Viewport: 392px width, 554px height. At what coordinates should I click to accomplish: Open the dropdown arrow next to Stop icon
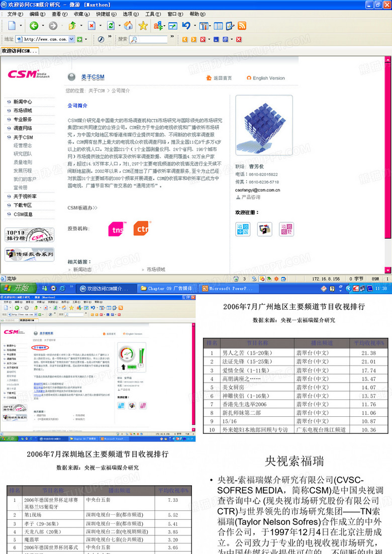(x=101, y=26)
